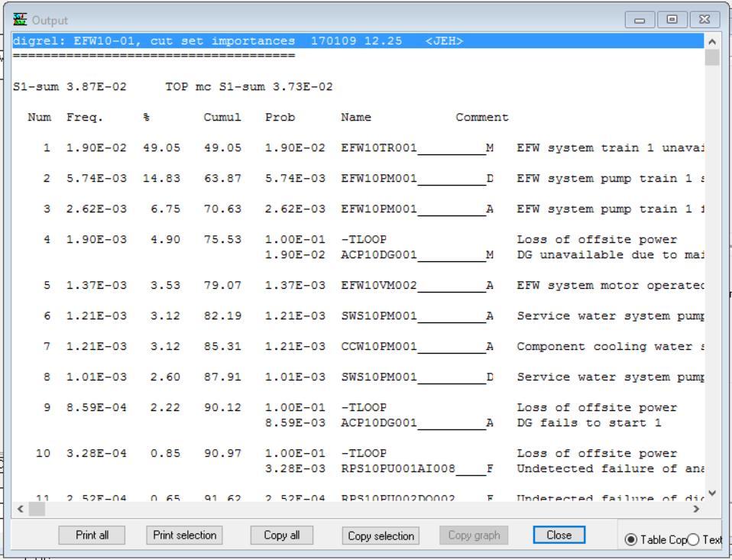Close the Output window with the X button
Screen dimensions: 732x560
coord(704,20)
